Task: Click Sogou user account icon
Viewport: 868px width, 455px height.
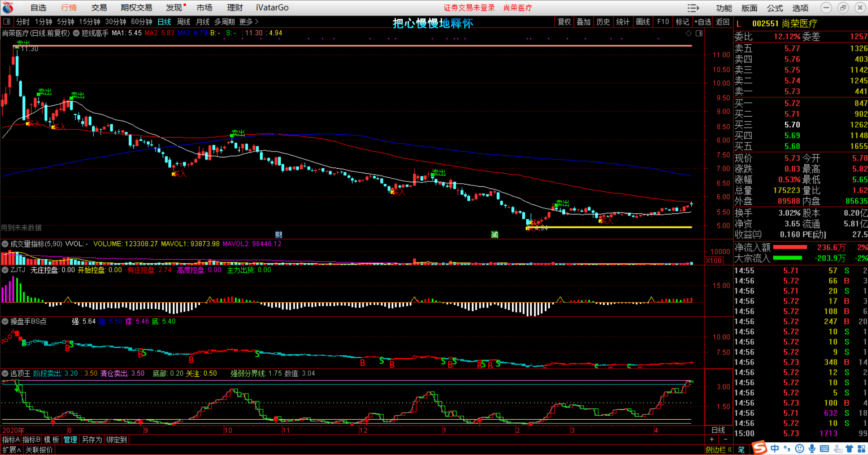Action: tap(838, 449)
